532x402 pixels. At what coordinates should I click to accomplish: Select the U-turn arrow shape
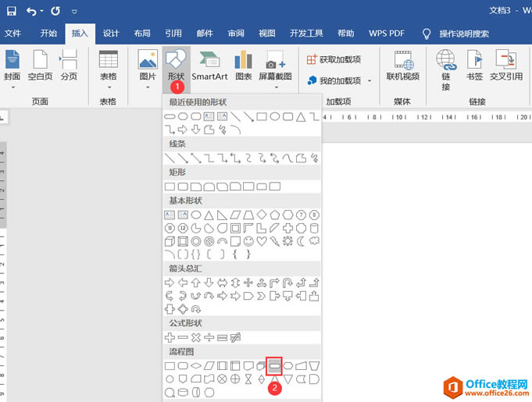[x=287, y=283]
